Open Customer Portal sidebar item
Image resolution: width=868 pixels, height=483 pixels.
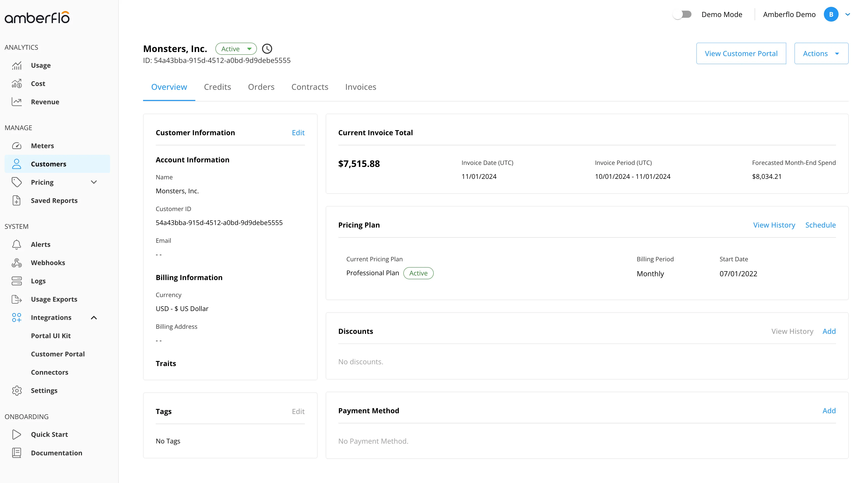click(58, 354)
